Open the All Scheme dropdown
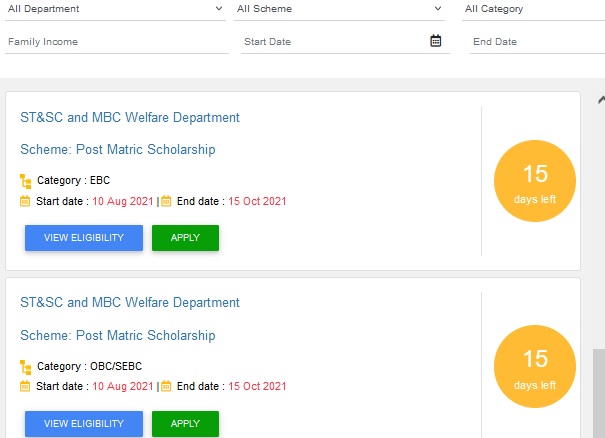Screen dimensions: 605x438 tap(339, 9)
